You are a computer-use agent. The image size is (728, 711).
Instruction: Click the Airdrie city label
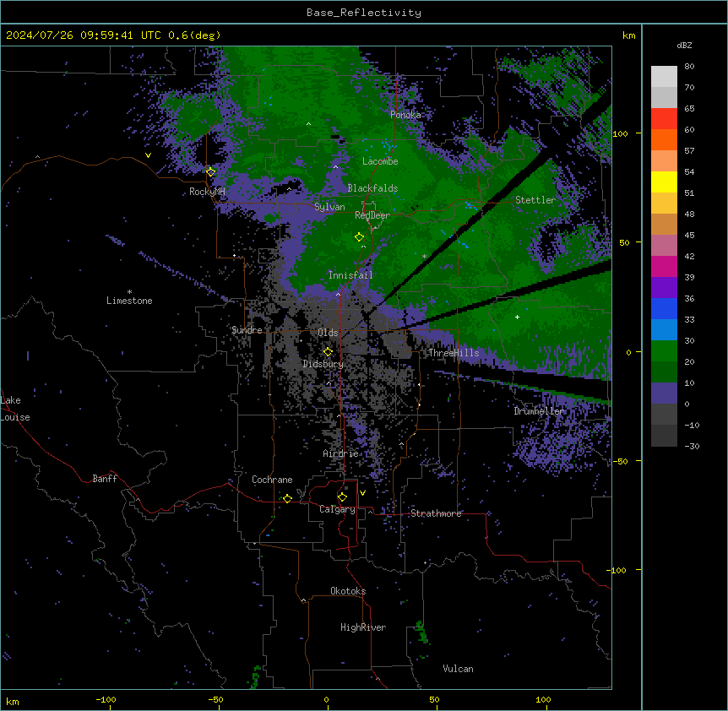point(341,453)
